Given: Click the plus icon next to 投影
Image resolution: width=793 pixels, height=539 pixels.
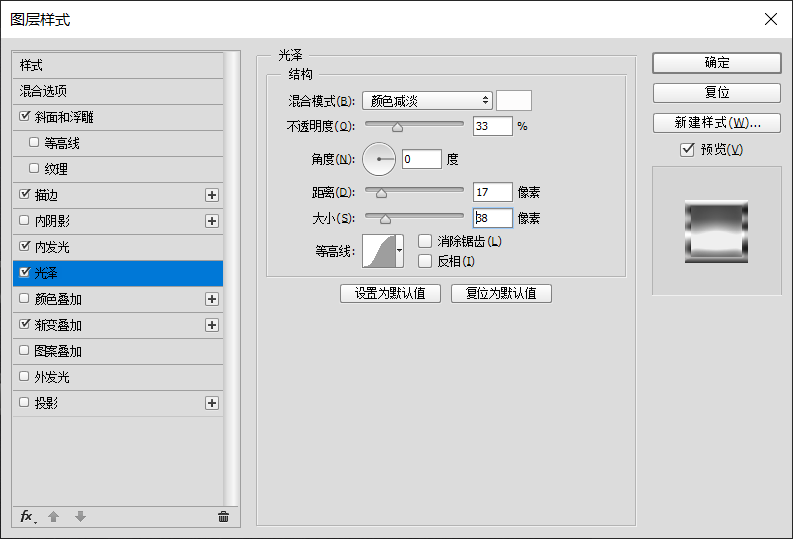Looking at the screenshot, I should [212, 403].
